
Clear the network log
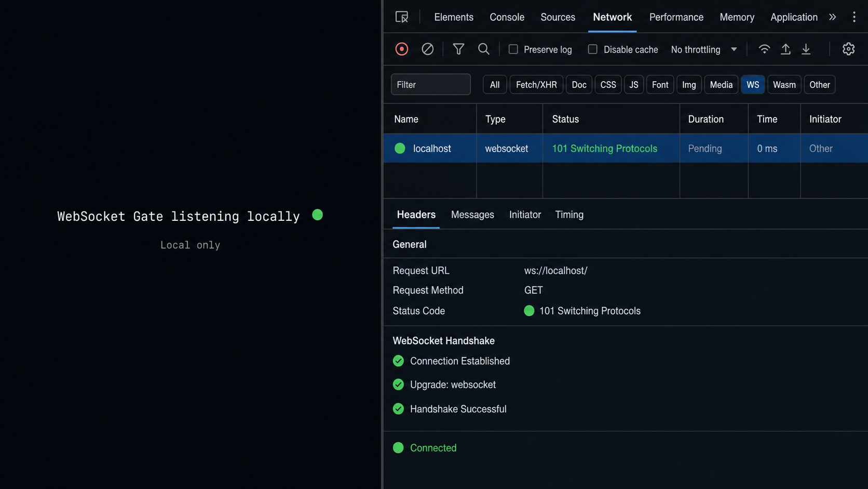point(428,49)
